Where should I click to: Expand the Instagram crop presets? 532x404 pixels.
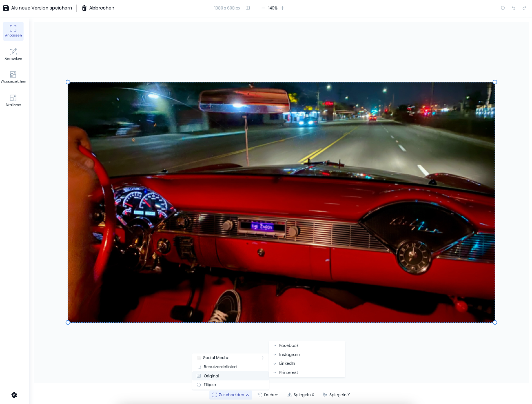pos(289,355)
